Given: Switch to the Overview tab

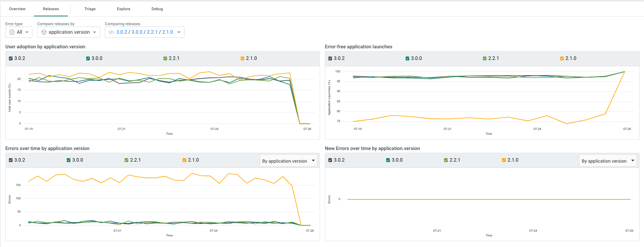Looking at the screenshot, I should 17,9.
